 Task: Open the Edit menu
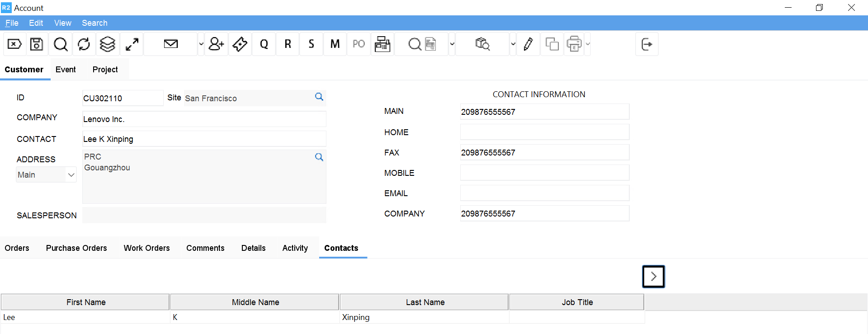click(36, 23)
